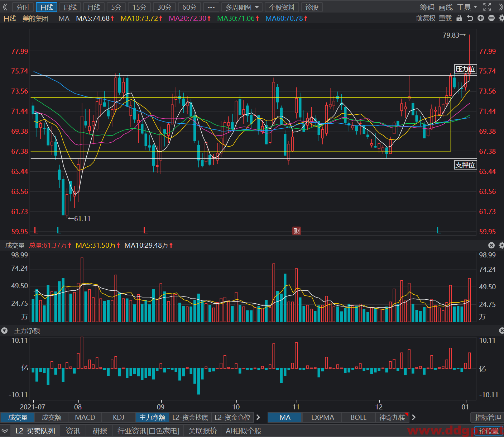This screenshot has height=437, width=504.
Task: Select MA main indicator
Action: click(285, 417)
